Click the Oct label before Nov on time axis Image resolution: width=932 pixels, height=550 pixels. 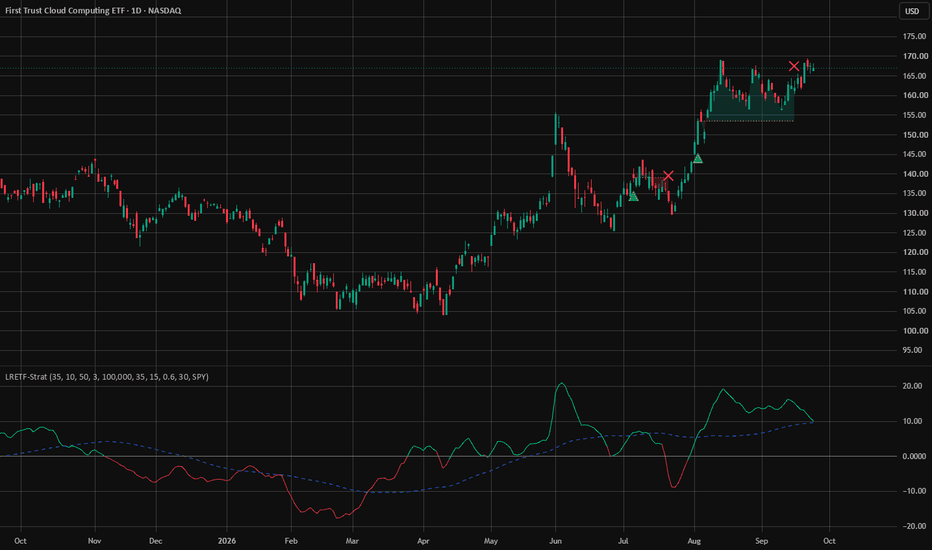click(x=20, y=541)
